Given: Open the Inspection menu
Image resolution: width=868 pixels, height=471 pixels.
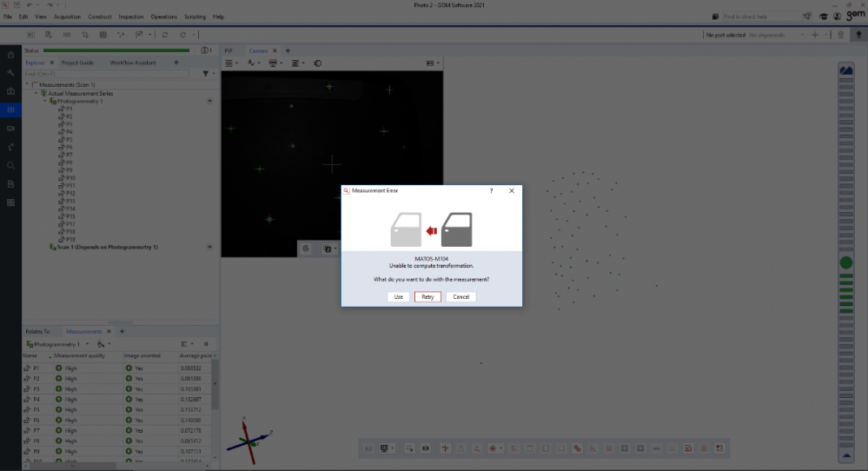Looking at the screenshot, I should [131, 17].
